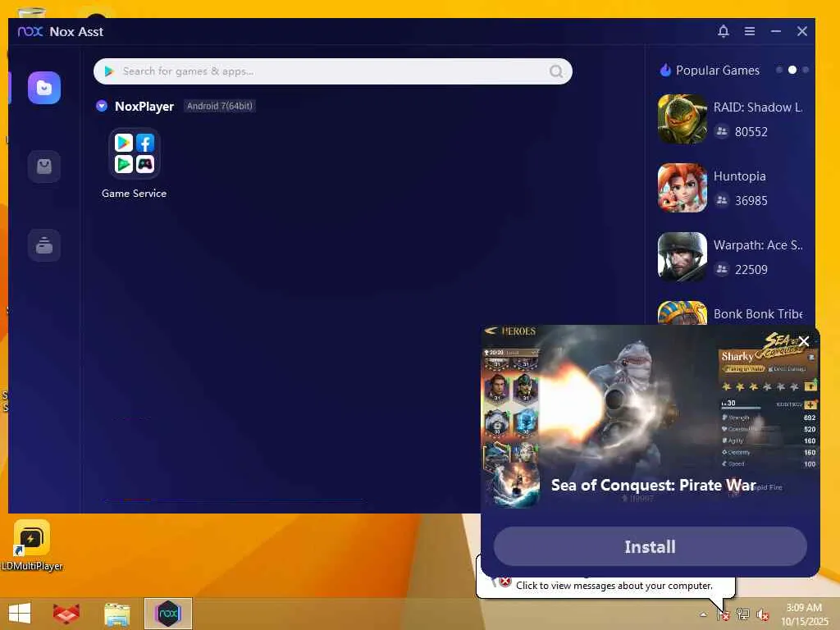Select the first Popular Games page dot
The image size is (840, 630).
pos(779,71)
